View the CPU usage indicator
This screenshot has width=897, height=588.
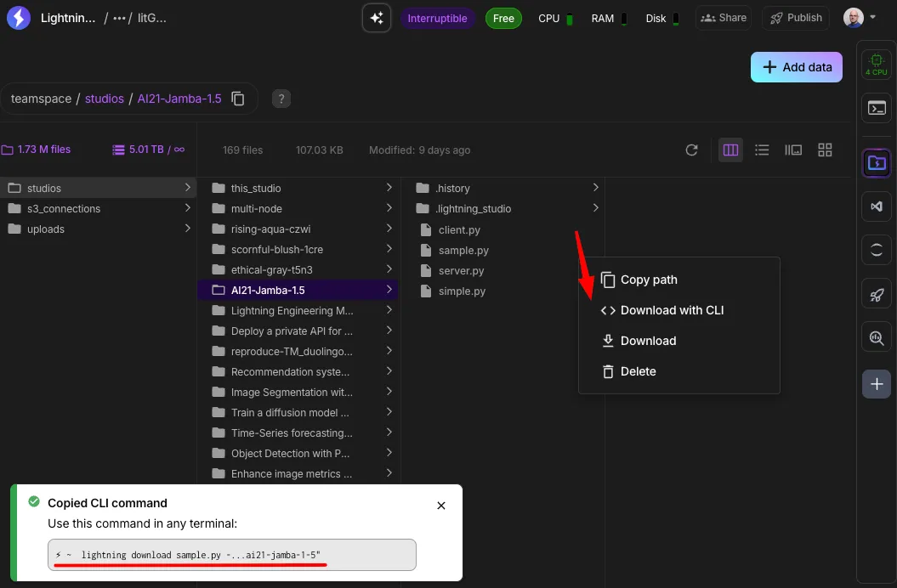tap(555, 19)
